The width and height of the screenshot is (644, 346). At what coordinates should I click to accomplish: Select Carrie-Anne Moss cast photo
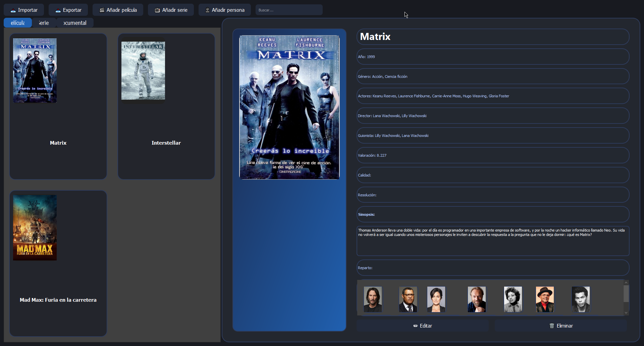click(436, 299)
